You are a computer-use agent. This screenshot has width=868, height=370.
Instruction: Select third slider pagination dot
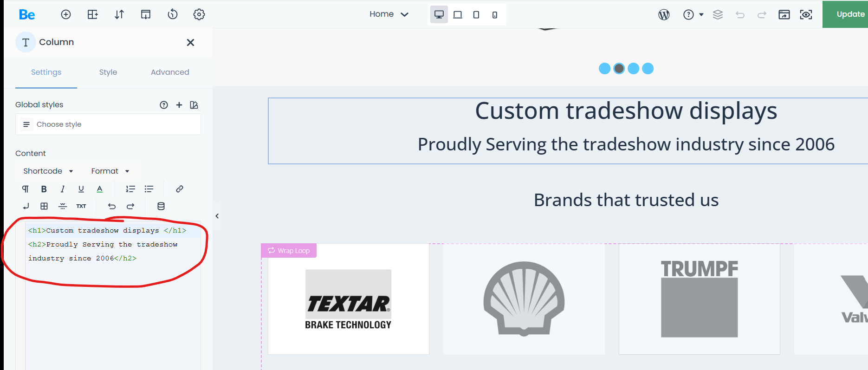[633, 69]
